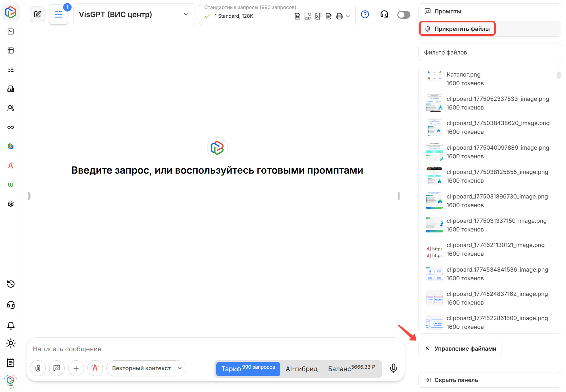Open settings gear in left sidebar
This screenshot has height=392, width=566.
point(11,203)
